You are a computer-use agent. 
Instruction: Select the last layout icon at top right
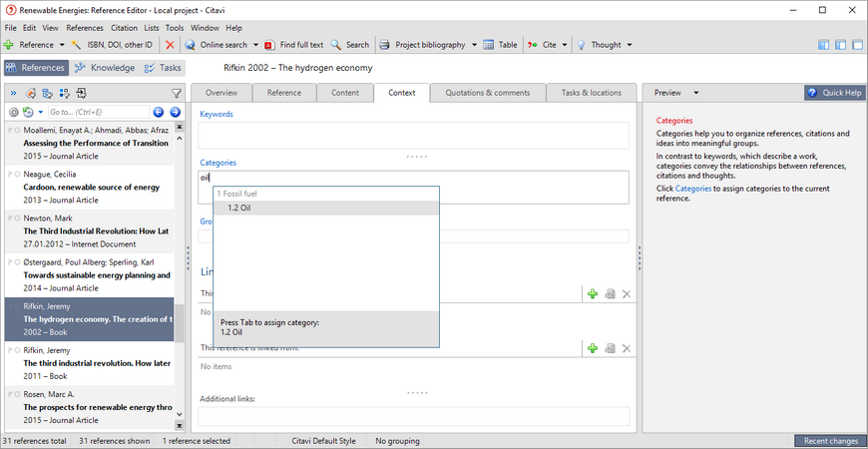click(x=857, y=45)
